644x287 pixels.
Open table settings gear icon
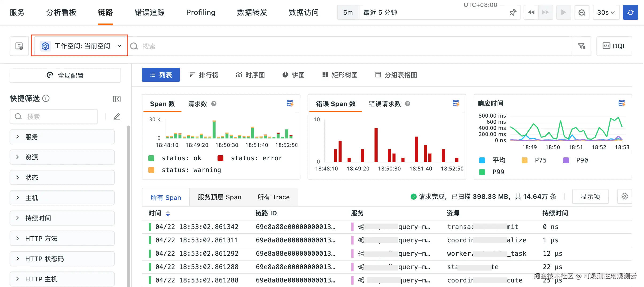624,197
